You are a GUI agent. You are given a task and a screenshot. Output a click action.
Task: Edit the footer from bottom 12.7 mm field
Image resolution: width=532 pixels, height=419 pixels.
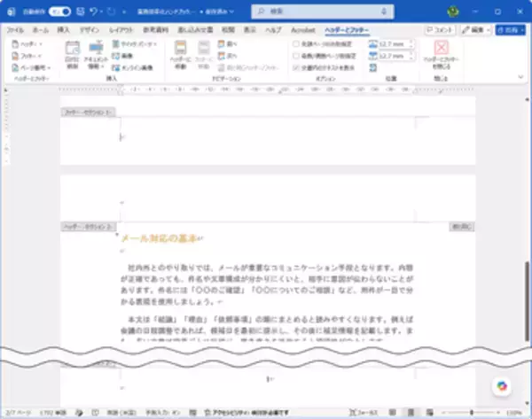pos(393,56)
